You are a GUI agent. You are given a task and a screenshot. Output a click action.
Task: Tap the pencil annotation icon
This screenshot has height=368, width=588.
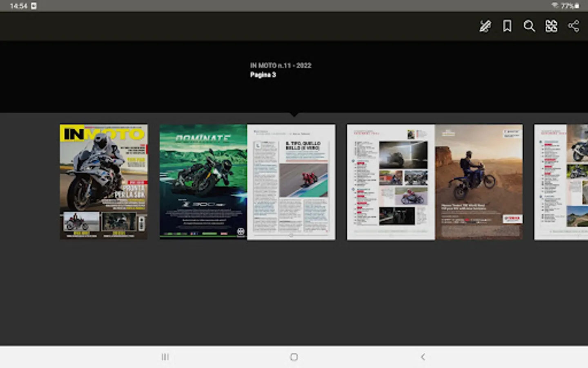point(485,26)
